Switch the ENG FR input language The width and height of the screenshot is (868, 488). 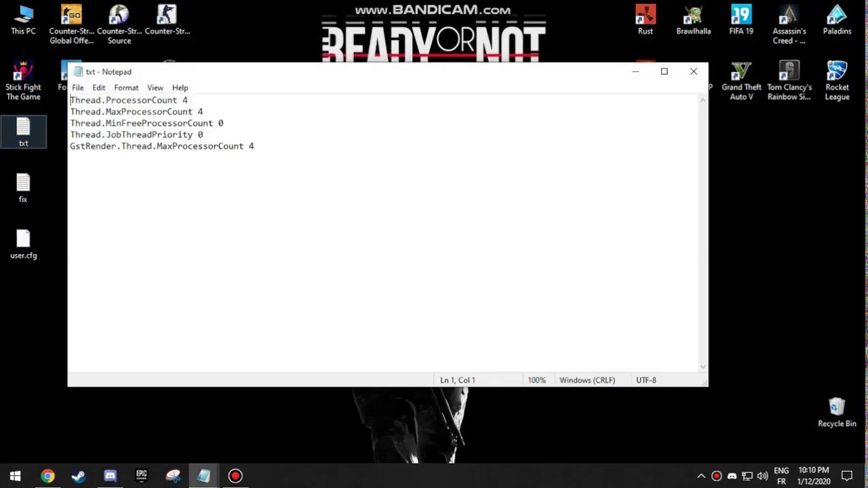781,476
